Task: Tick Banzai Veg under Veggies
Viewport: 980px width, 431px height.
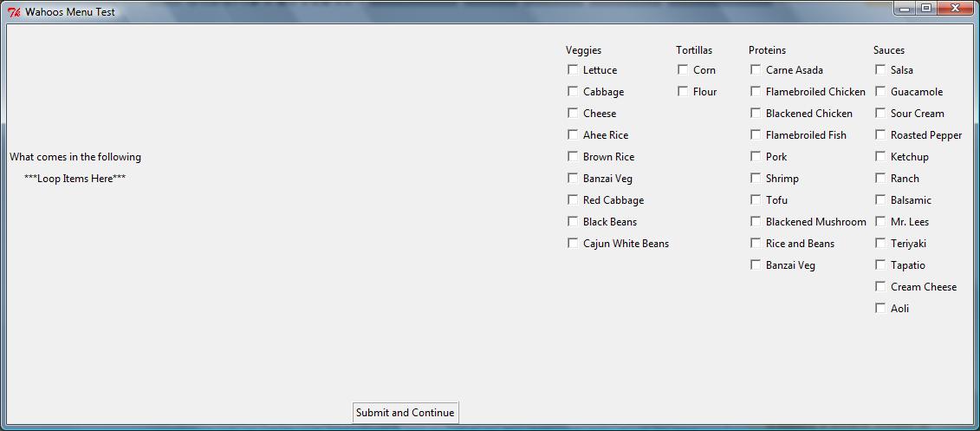Action: pos(573,179)
